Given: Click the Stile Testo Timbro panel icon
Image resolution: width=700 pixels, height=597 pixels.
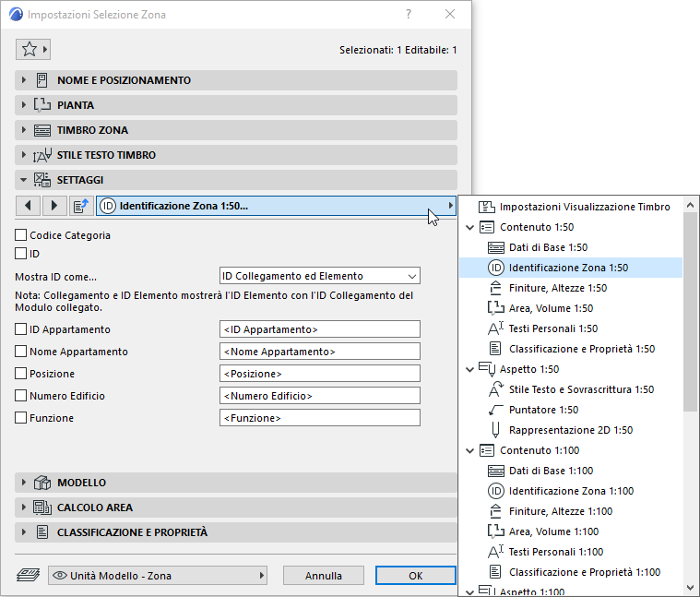Looking at the screenshot, I should tap(42, 155).
